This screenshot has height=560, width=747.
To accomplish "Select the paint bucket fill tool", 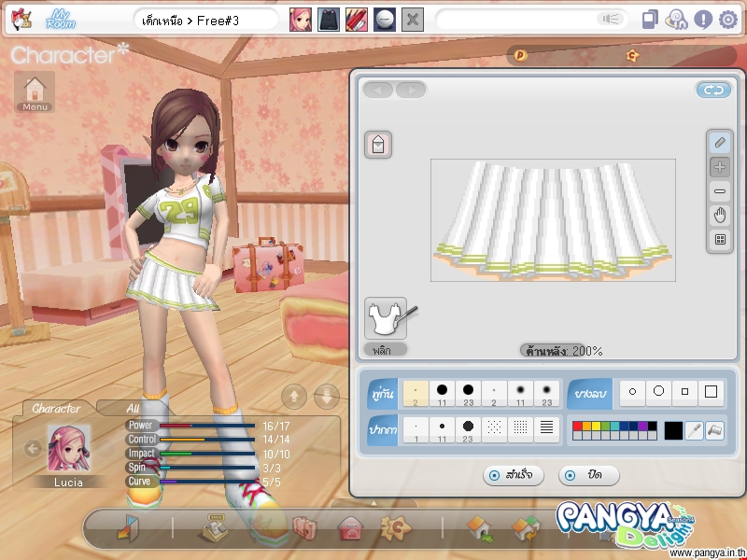I will 714,430.
